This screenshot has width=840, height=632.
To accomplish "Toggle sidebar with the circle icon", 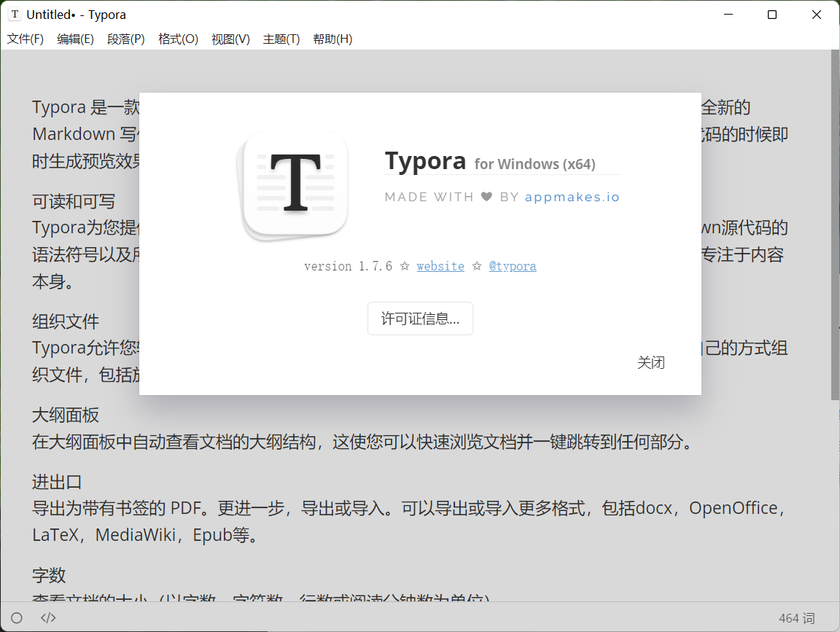I will [17, 618].
